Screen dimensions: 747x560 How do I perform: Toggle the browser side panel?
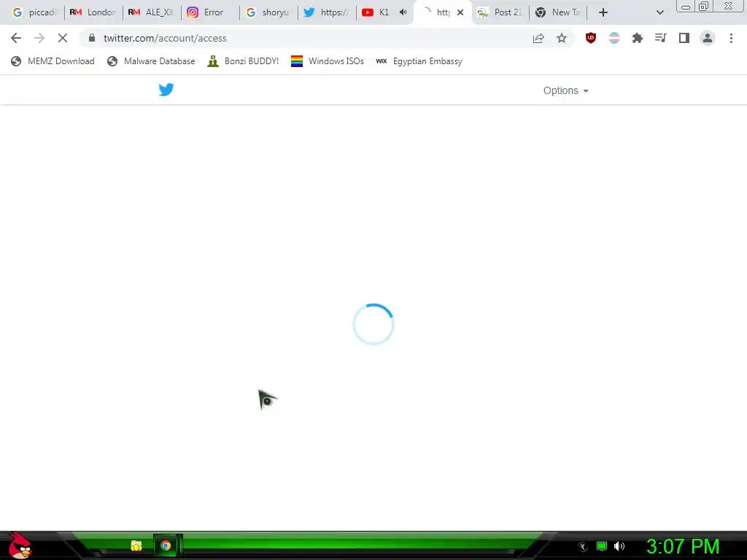684,38
